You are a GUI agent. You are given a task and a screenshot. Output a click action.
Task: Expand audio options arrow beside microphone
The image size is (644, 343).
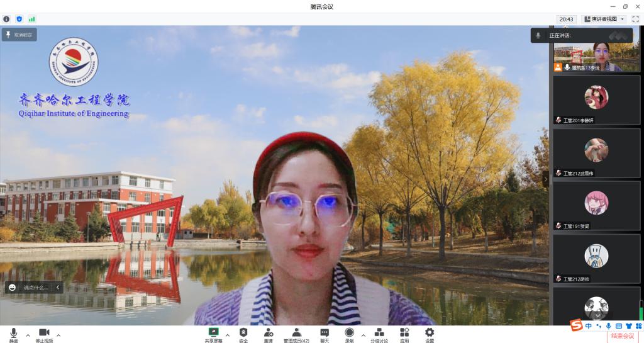pyautogui.click(x=28, y=335)
